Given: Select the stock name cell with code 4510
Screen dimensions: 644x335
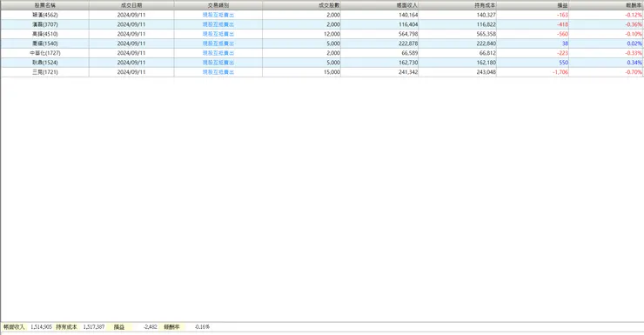Looking at the screenshot, I should tap(44, 34).
